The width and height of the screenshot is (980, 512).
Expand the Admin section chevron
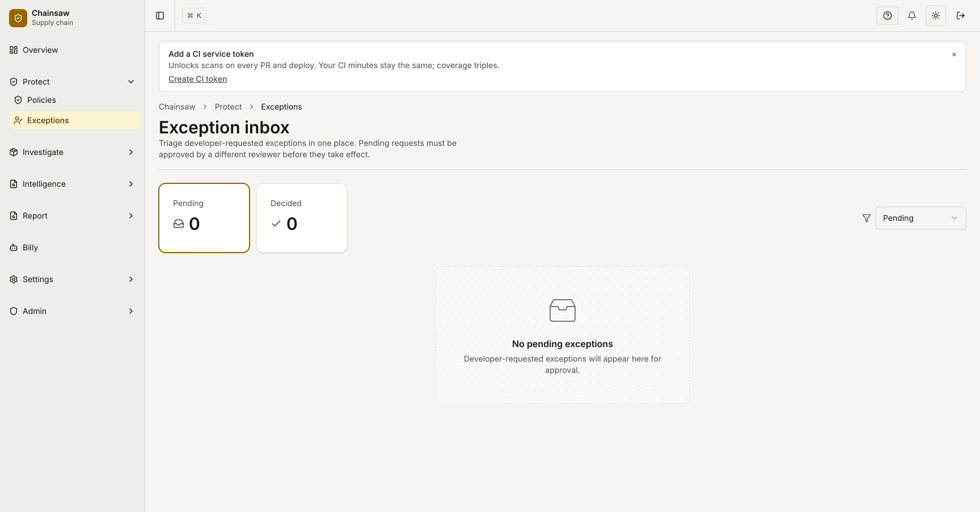(131, 311)
